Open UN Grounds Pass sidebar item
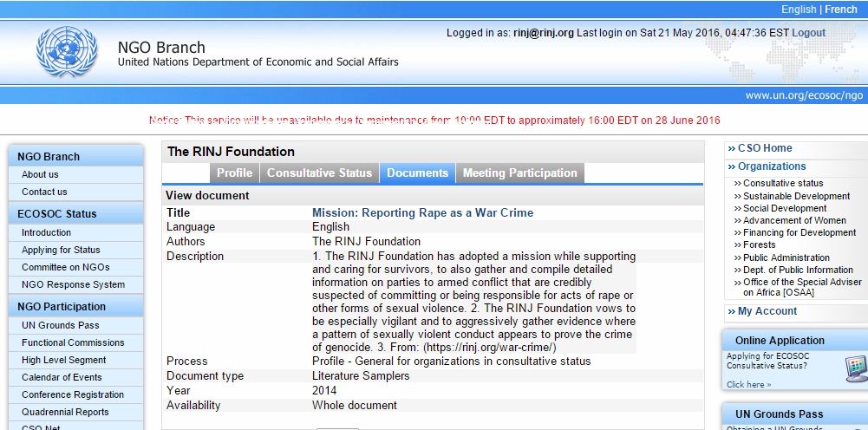 [61, 325]
